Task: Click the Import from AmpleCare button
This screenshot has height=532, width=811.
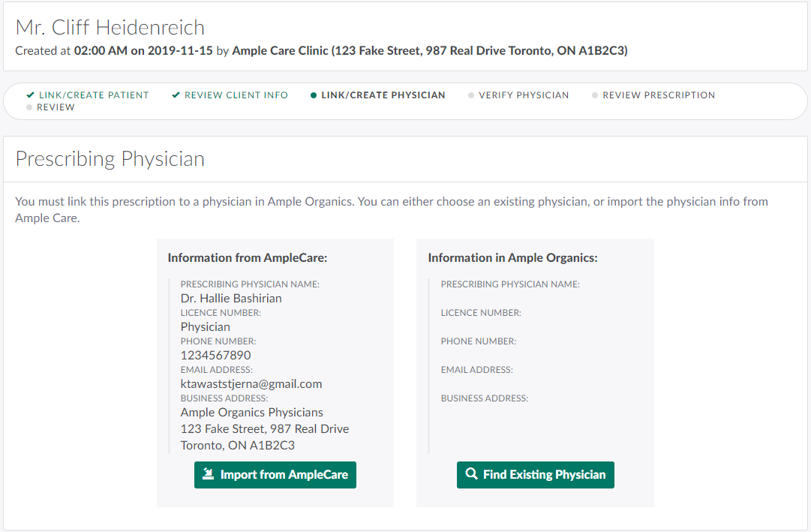Action: tap(275, 475)
